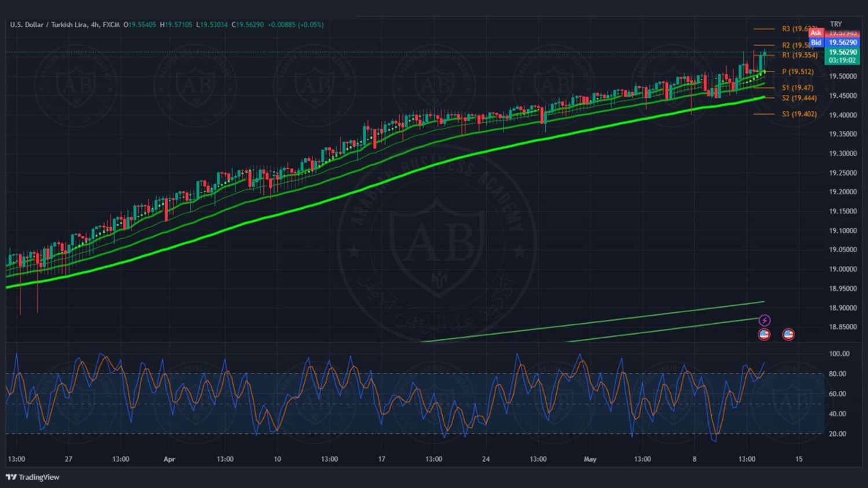868x488 pixels.
Task: Click the 15 date on time axis
Action: (799, 459)
